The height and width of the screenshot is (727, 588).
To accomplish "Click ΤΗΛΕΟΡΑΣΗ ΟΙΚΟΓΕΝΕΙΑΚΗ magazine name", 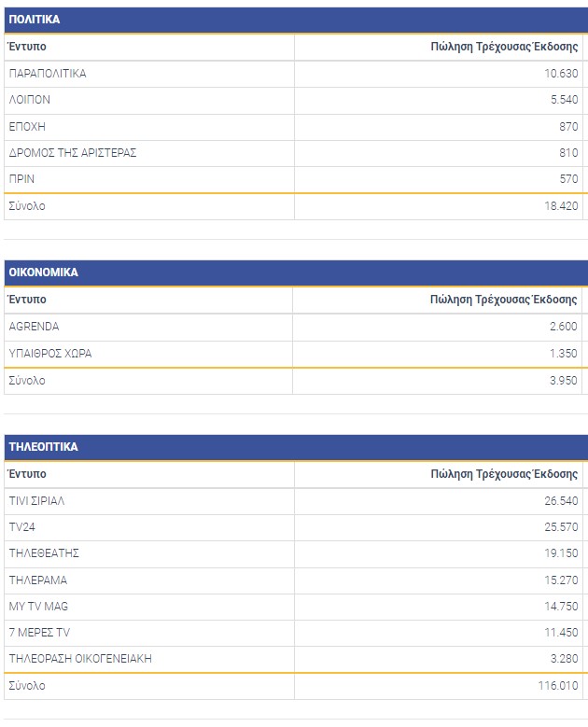I will (80, 659).
